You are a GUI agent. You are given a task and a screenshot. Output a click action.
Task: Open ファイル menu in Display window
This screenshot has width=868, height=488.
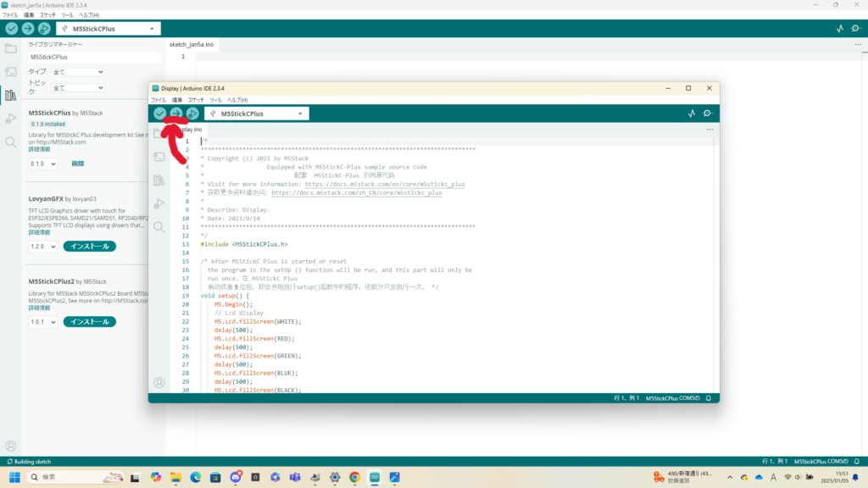point(159,100)
